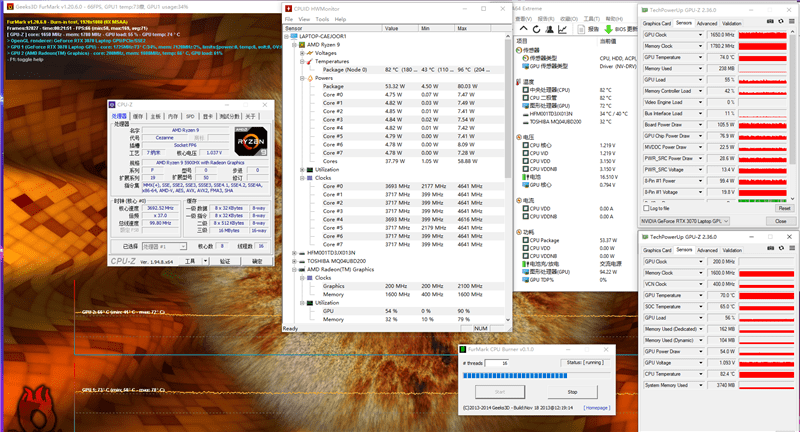Open hamburger menu in lower GPU-Z window

791,248
